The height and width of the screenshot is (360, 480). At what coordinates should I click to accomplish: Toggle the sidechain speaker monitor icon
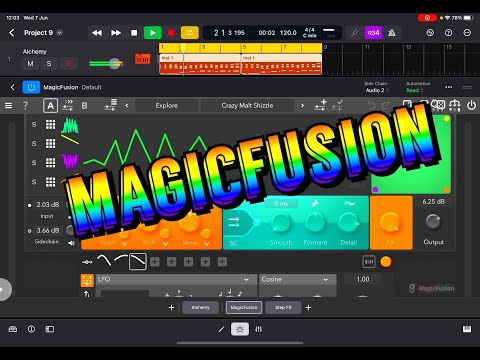pos(71,243)
